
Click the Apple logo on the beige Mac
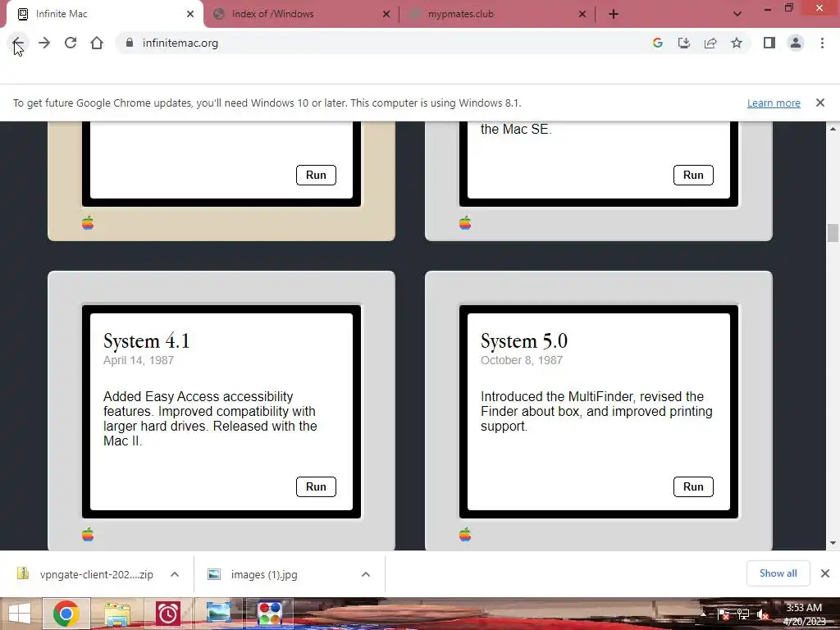click(88, 222)
